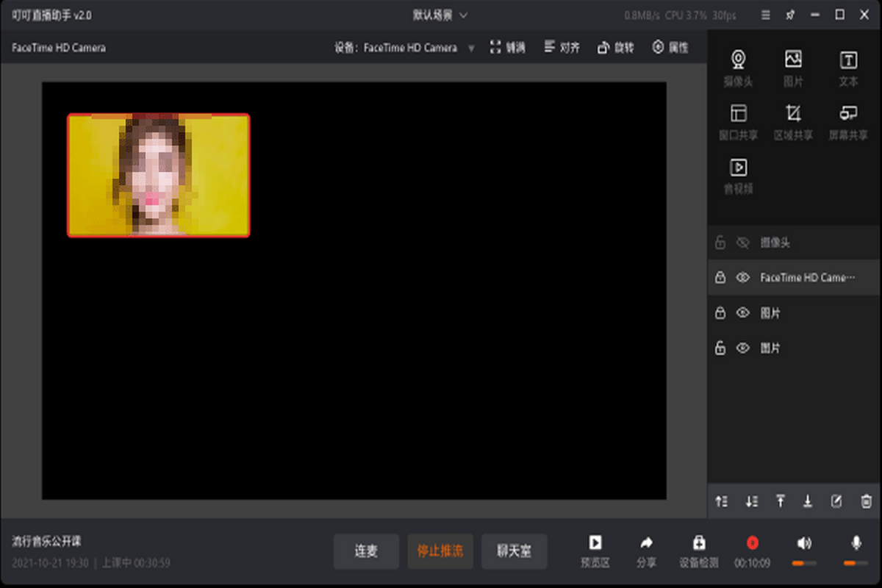882x588 pixels.
Task: Add a window share (窗口共享) source
Action: (x=738, y=122)
